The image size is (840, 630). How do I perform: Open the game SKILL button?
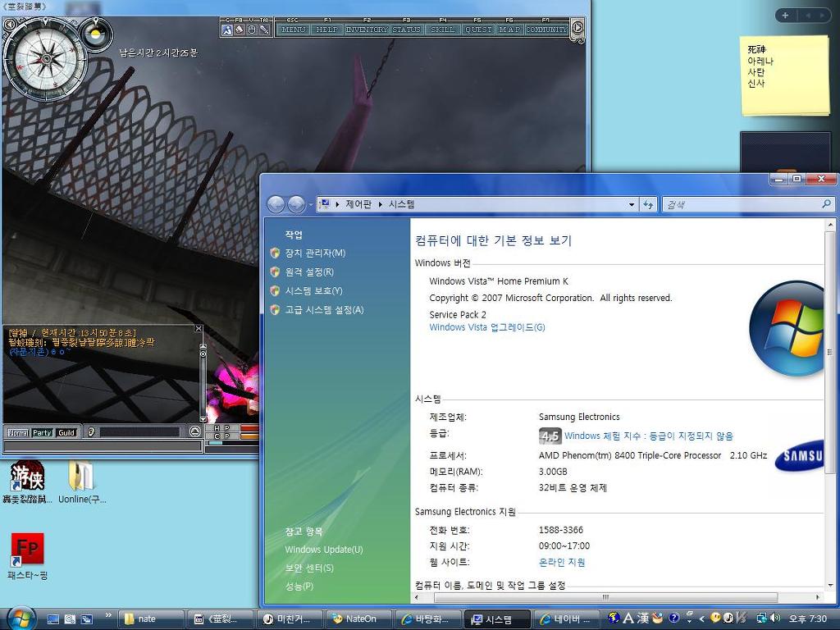pyautogui.click(x=442, y=30)
